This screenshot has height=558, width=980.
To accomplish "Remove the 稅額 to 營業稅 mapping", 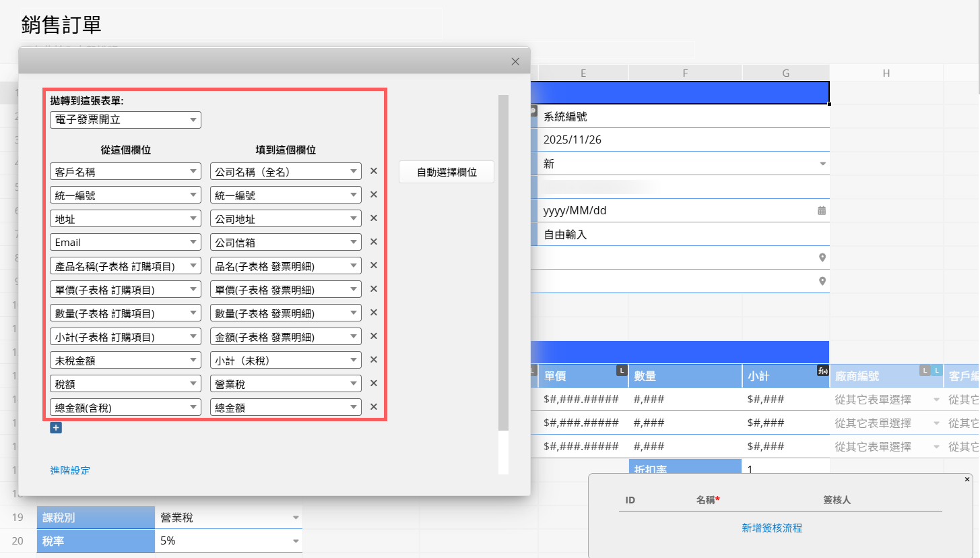I will point(374,383).
